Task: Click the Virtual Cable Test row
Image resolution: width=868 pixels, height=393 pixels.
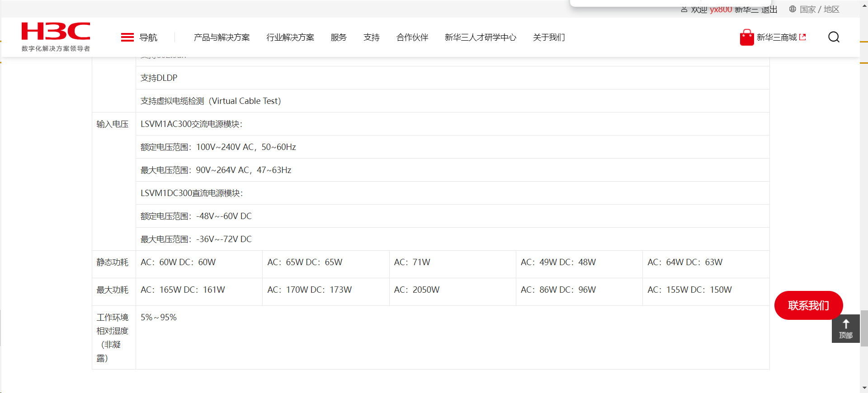Action: click(453, 101)
